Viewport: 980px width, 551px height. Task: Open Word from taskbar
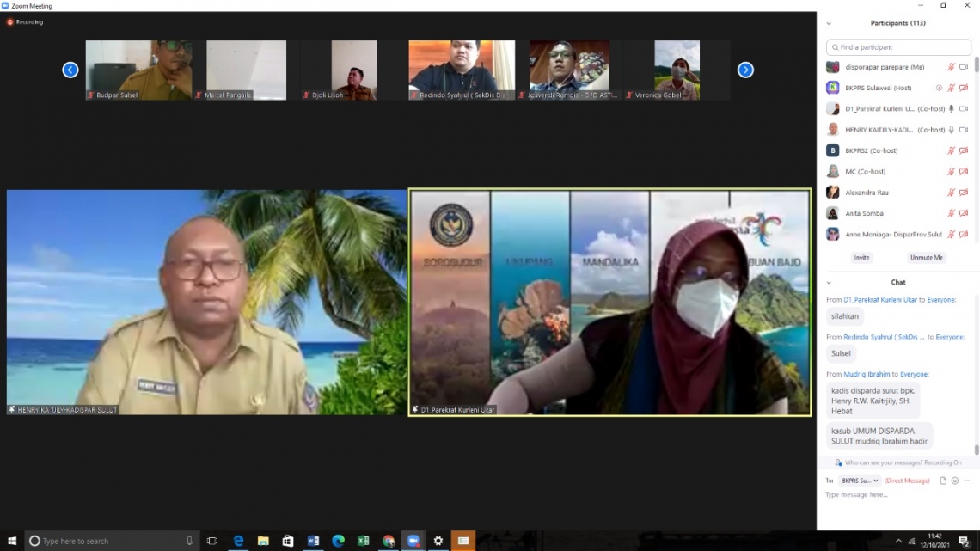point(313,541)
